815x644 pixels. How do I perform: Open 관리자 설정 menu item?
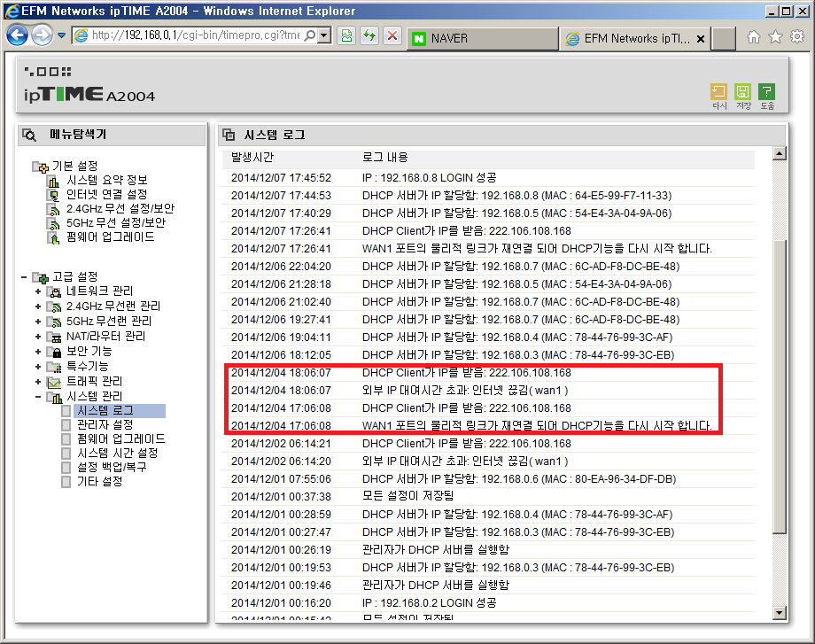[105, 425]
